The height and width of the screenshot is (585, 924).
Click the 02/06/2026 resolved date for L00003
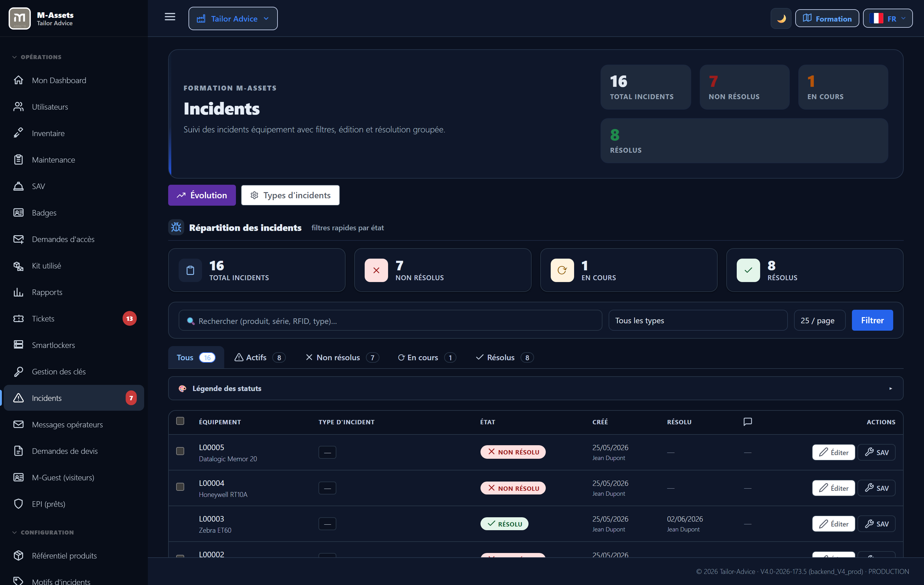tap(685, 518)
